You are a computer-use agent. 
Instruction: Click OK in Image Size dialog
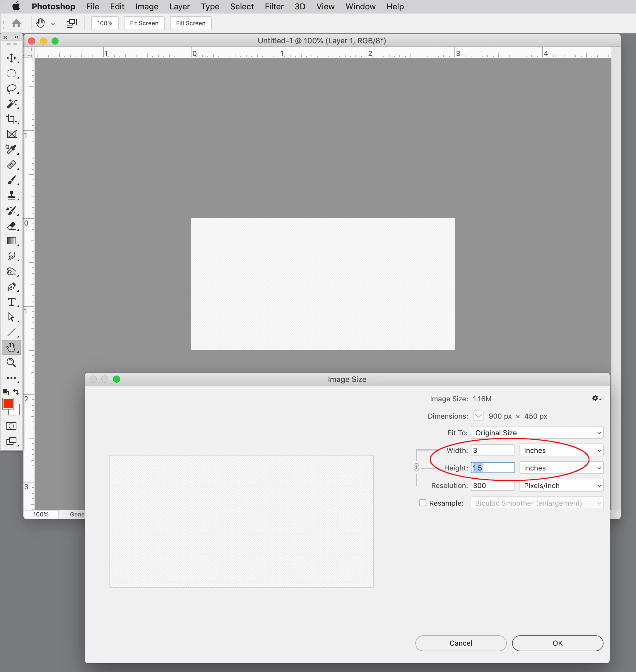pyautogui.click(x=557, y=643)
